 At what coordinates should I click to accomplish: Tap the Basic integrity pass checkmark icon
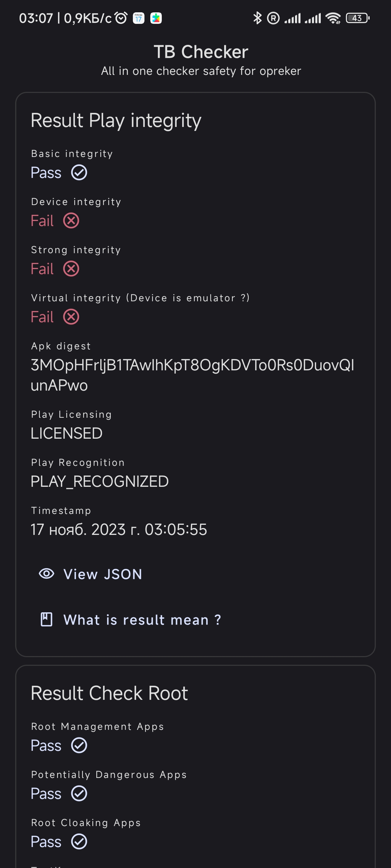pyautogui.click(x=79, y=173)
